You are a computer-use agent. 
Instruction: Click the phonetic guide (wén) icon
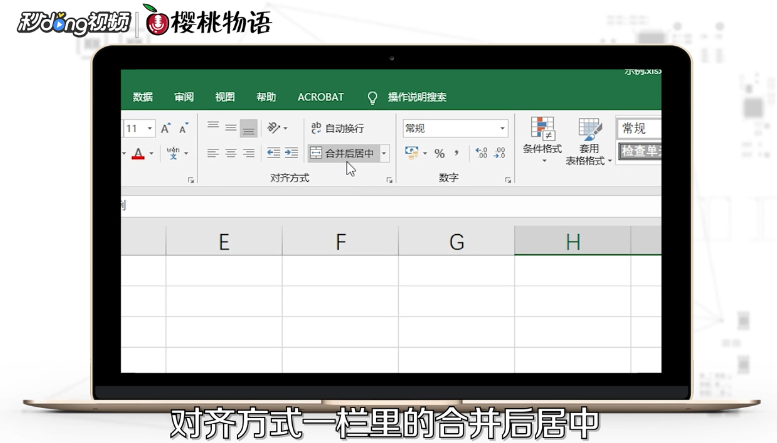(x=173, y=153)
